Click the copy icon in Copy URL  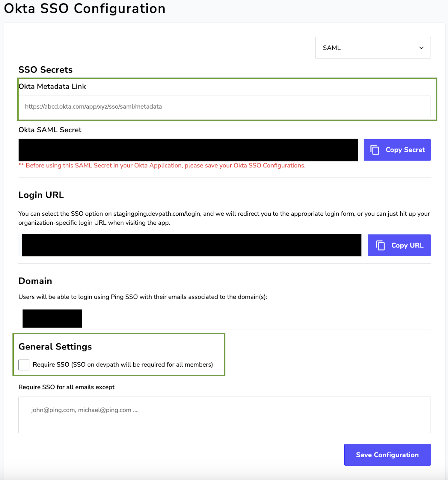pyautogui.click(x=380, y=245)
